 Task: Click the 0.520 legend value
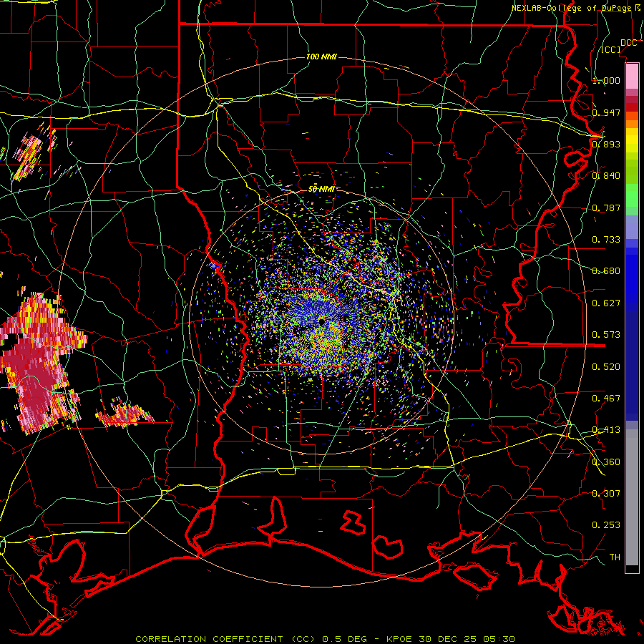[606, 367]
